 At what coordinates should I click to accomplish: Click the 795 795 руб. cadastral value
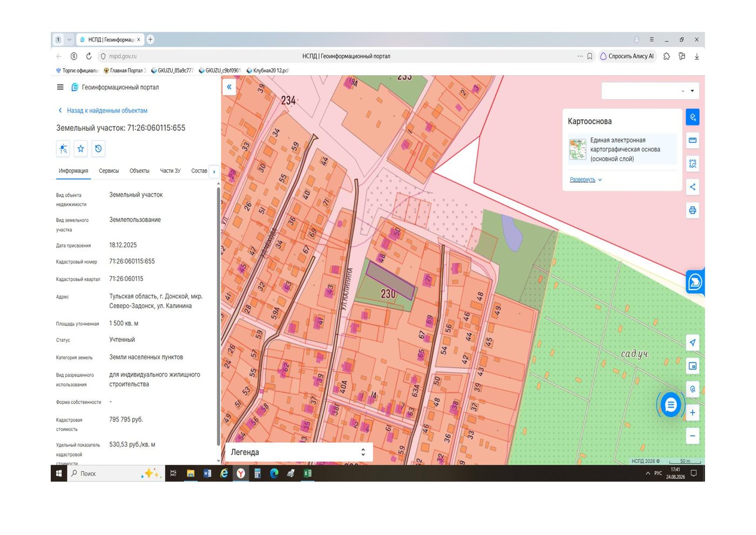(x=126, y=419)
